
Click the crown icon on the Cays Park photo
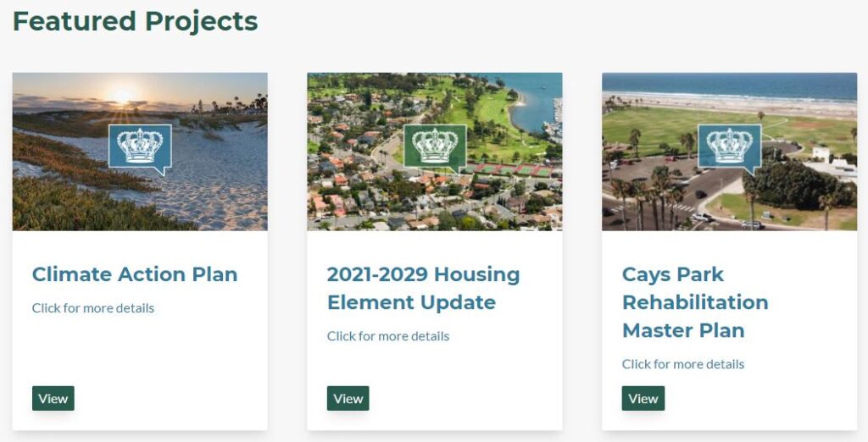pyautogui.click(x=729, y=146)
